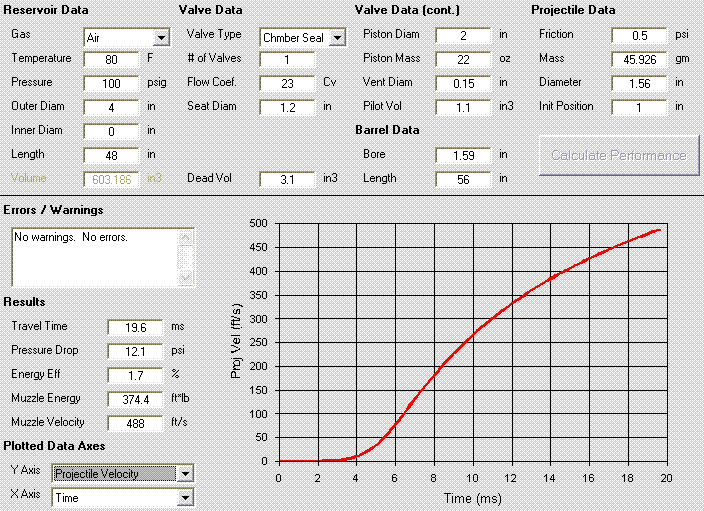Click the Pilot Vol input field

(463, 107)
